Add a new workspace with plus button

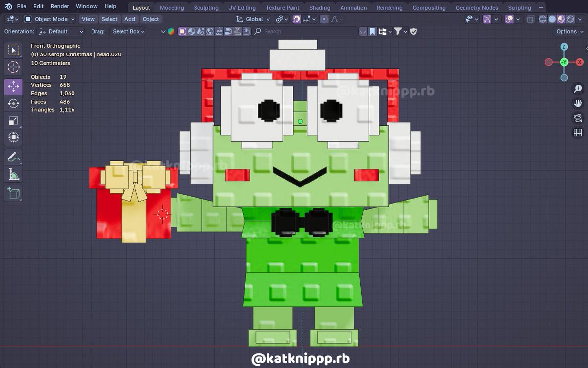[541, 7]
